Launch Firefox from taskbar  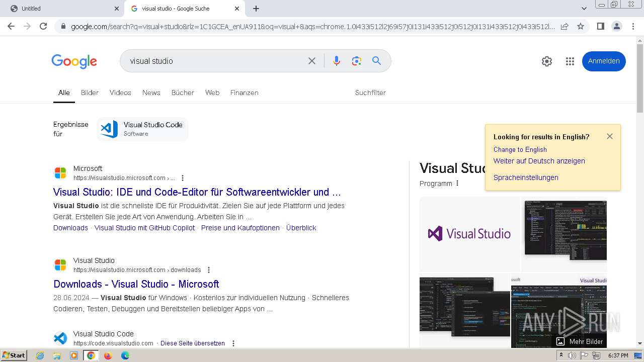pos(108,355)
